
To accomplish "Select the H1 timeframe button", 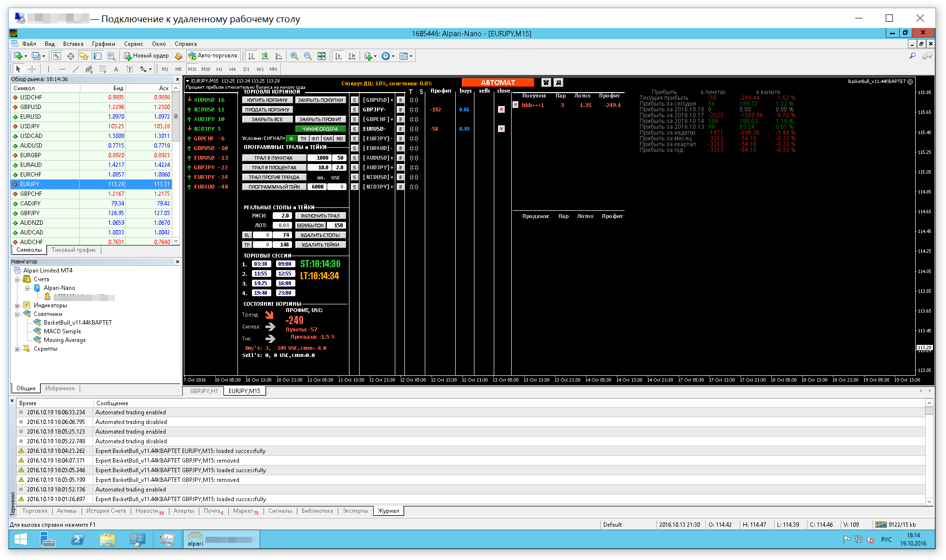I will (x=219, y=69).
